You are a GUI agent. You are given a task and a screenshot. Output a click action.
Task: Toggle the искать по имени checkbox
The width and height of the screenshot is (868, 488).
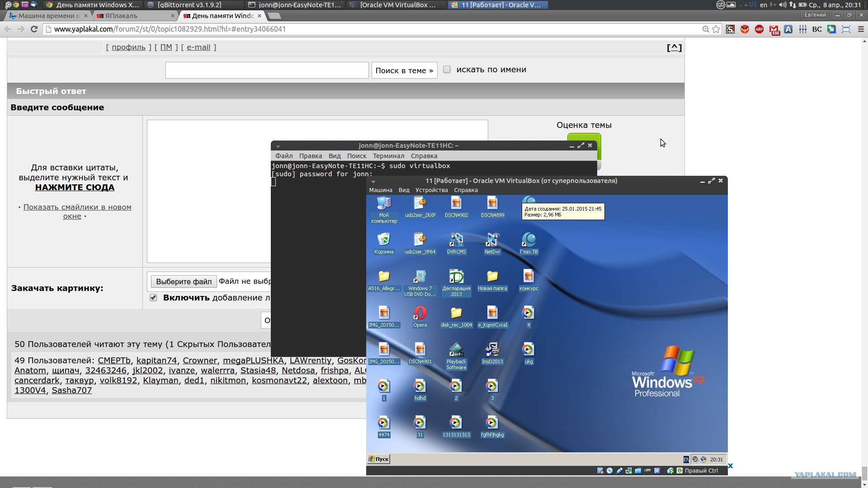pos(447,70)
